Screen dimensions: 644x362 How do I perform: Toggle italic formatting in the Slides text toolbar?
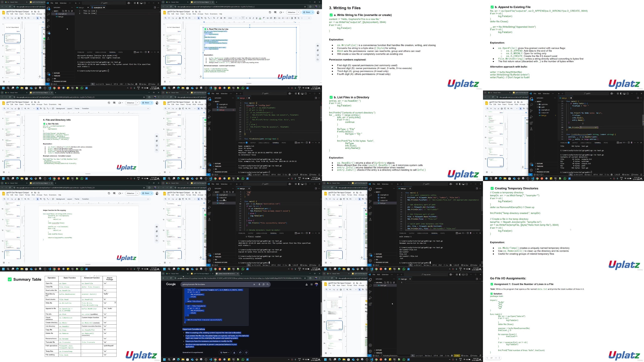253,18
